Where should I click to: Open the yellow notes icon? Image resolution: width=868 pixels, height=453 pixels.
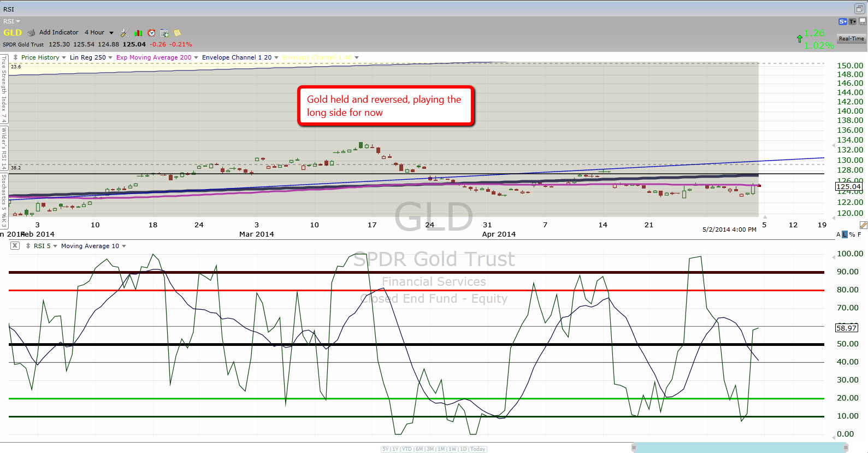coord(177,33)
